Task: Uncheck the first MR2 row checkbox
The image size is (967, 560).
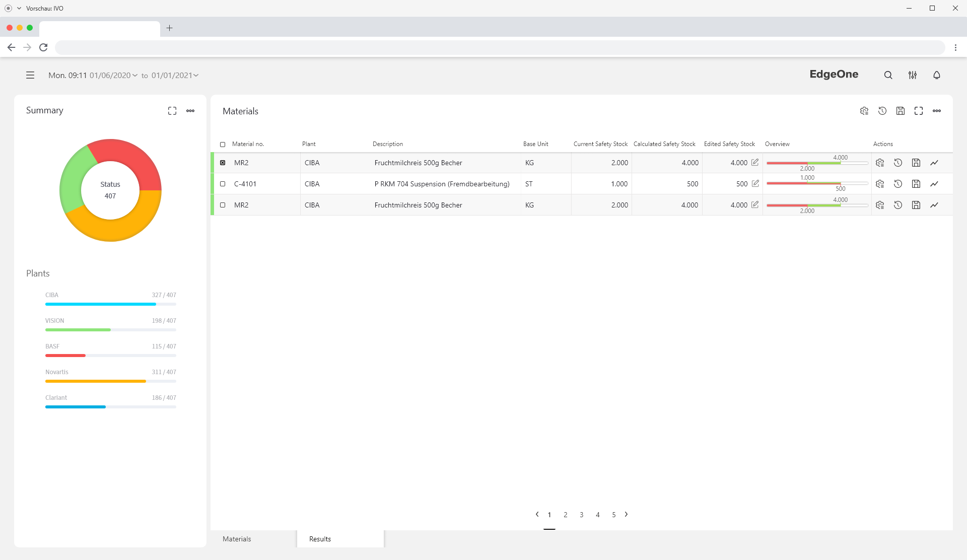Action: pos(223,163)
